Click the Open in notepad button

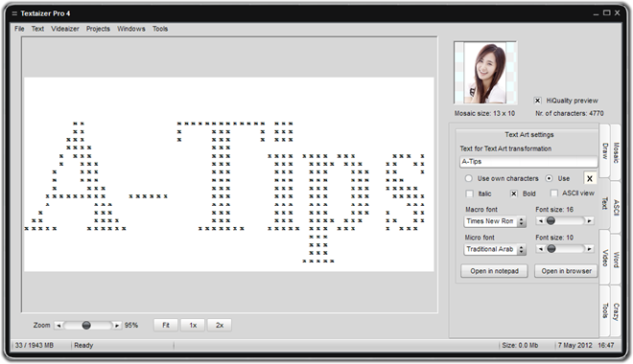pos(494,271)
